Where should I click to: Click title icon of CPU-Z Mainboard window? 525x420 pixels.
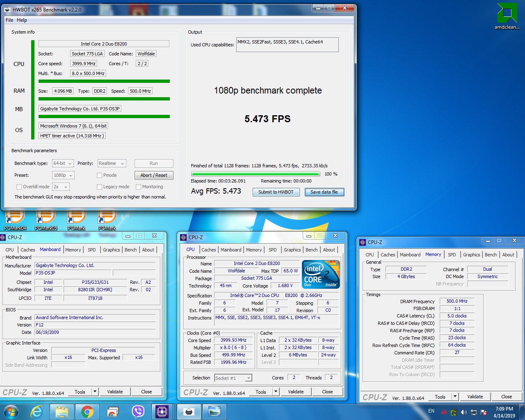[3, 237]
